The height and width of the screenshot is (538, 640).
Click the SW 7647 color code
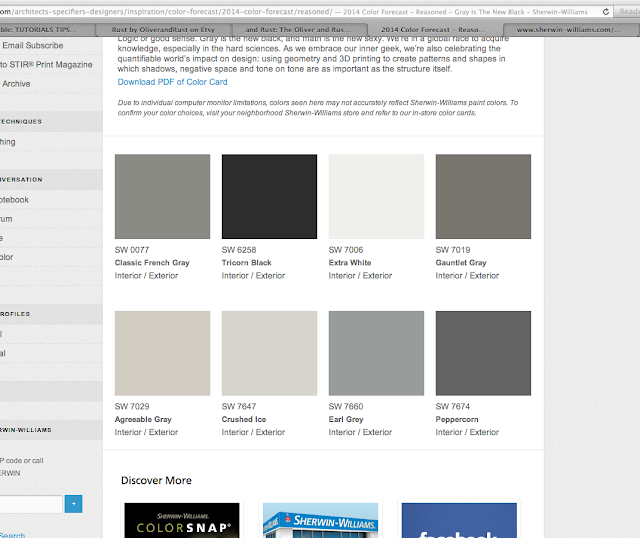click(x=239, y=407)
